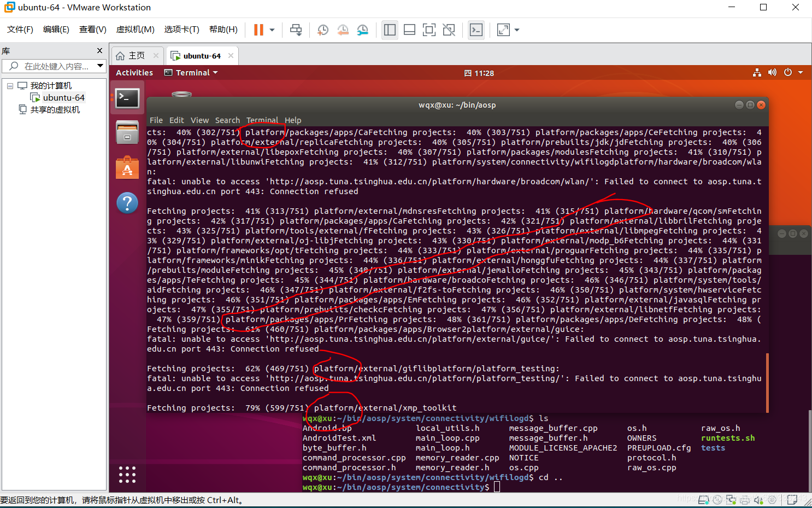Toggle the console view button
812x508 pixels.
coord(476,30)
